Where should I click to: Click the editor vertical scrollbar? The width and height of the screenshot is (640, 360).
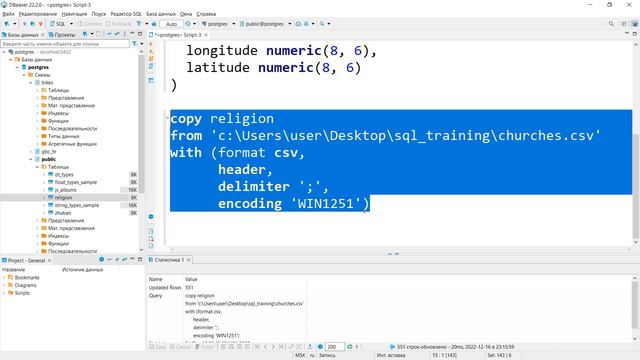(635, 186)
